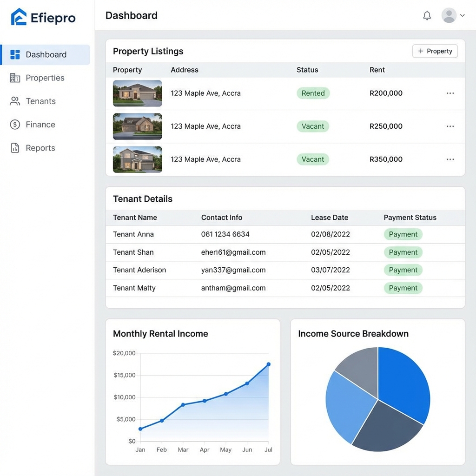The image size is (476, 476).
Task: Click the Tenants people icon
Action: (15, 101)
